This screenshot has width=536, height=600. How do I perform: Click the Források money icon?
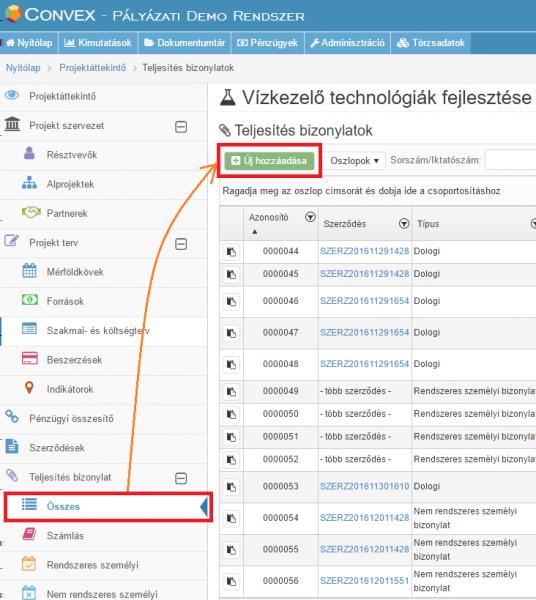tap(30, 300)
